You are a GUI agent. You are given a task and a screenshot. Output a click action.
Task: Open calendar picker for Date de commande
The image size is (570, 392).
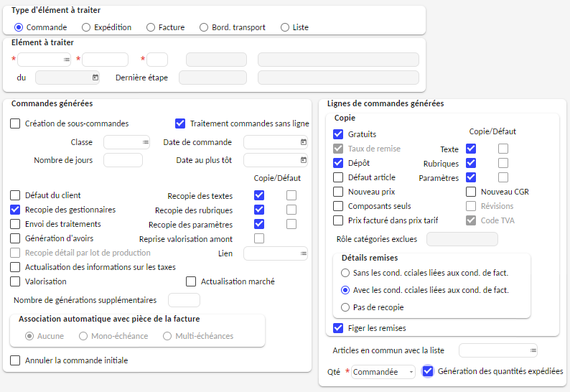point(304,142)
